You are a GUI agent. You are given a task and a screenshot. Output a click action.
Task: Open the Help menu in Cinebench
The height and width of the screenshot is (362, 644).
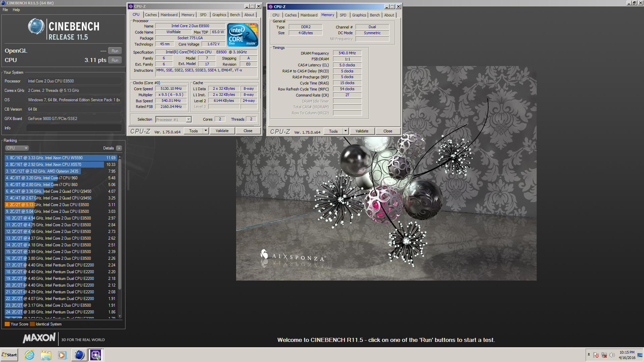(x=16, y=10)
